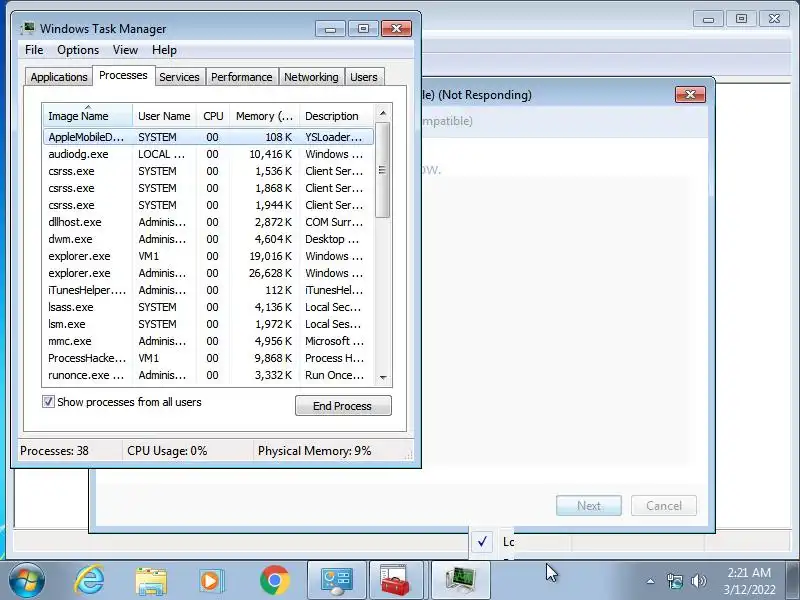Click the Show Desktop strip beside clock
This screenshot has height=600, width=800.
click(793, 581)
